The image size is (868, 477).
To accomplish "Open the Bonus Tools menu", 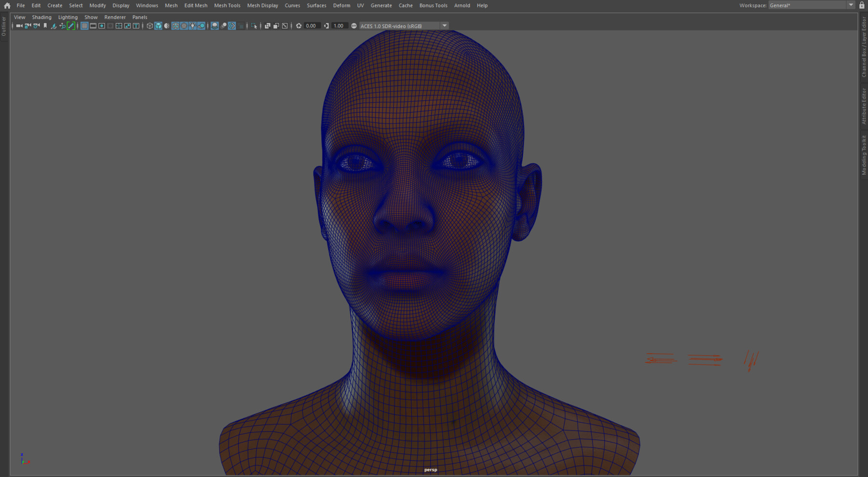I will [x=433, y=5].
